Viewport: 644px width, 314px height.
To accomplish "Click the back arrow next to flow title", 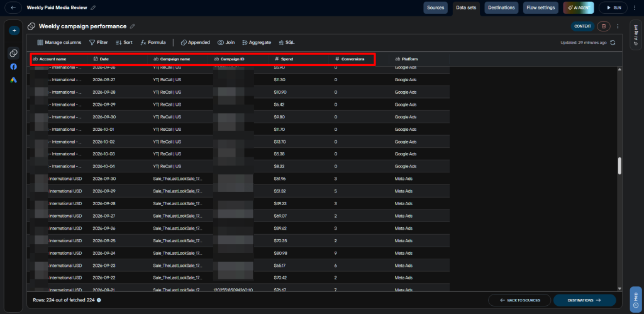I will coord(13,8).
